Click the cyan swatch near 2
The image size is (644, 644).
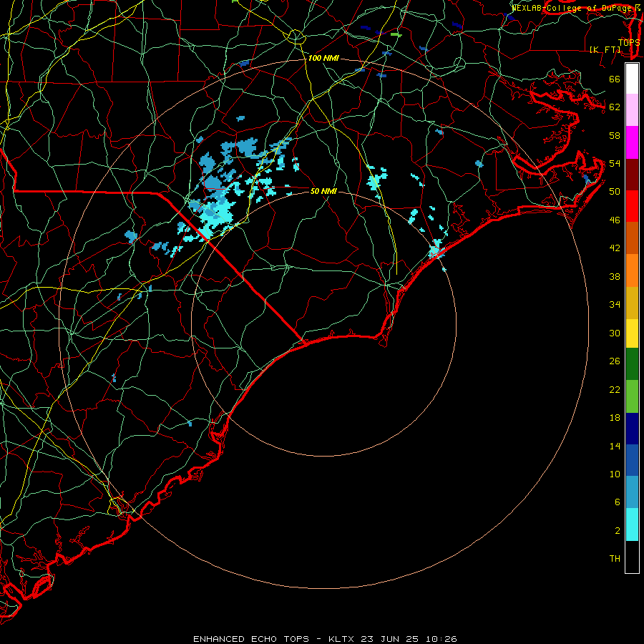click(x=632, y=525)
